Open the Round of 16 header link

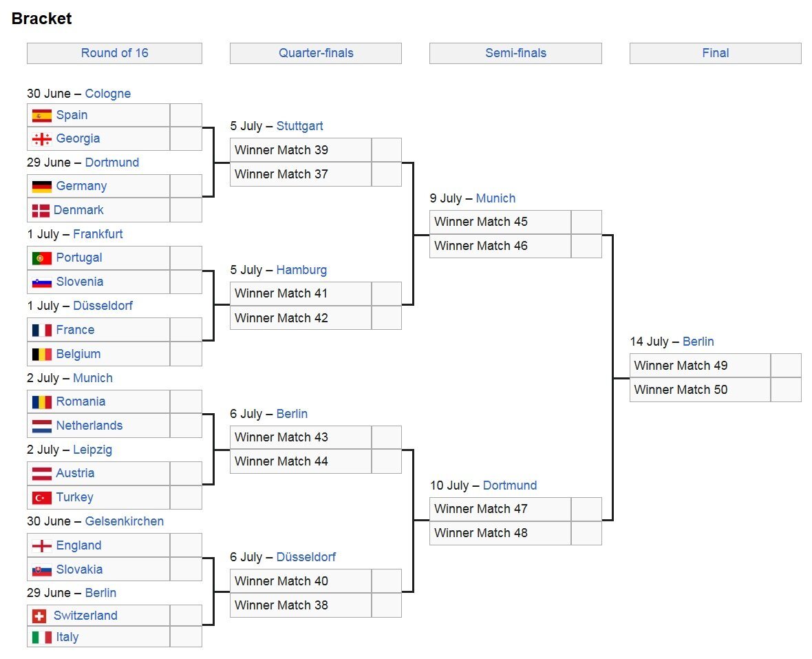(x=114, y=53)
